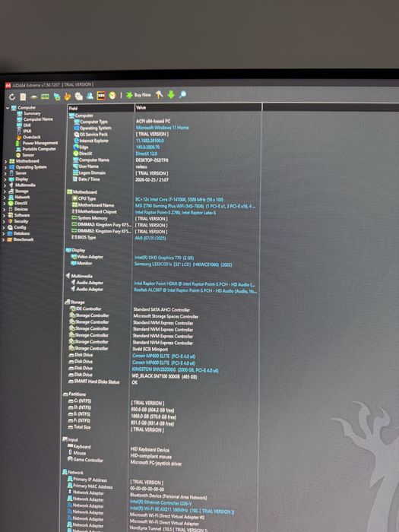Select the Security tree node
This screenshot has width=399, height=532.
coord(21,222)
